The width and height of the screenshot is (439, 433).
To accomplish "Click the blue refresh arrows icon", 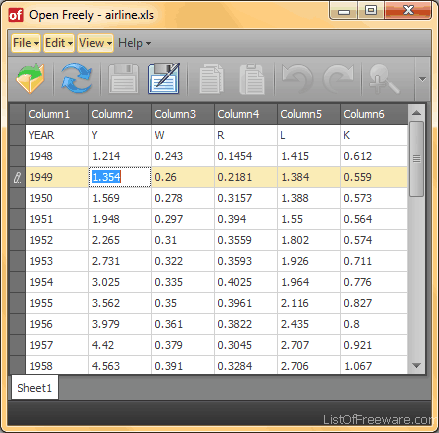I will (x=77, y=79).
